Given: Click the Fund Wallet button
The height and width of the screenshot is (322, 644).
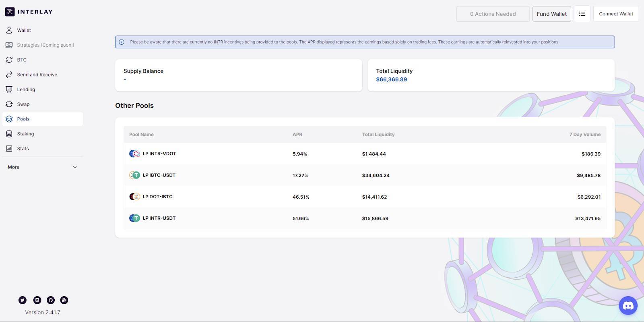Looking at the screenshot, I should coord(551,14).
